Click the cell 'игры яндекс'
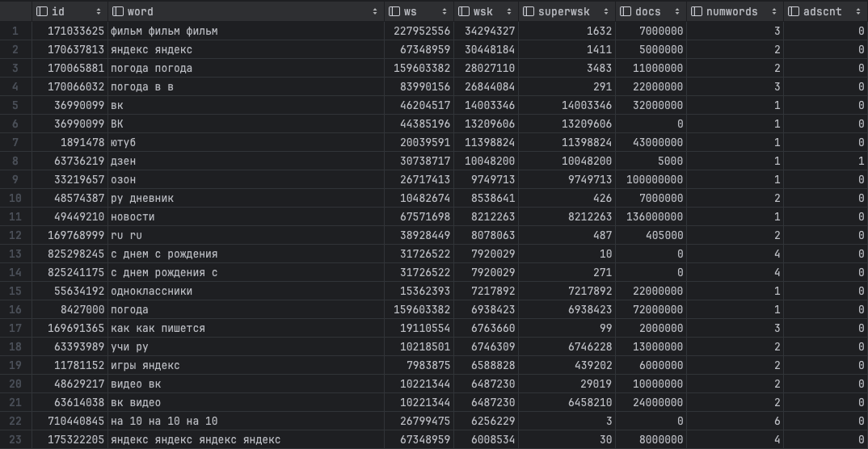The image size is (868, 449). (246, 365)
